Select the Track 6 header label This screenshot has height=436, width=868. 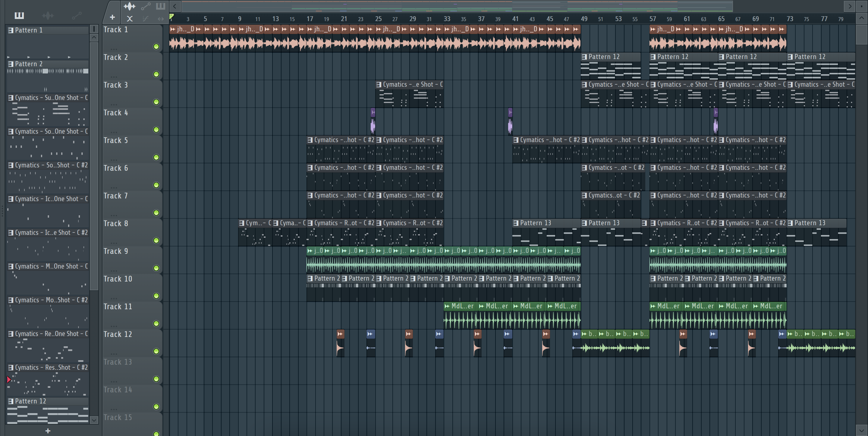click(x=115, y=168)
